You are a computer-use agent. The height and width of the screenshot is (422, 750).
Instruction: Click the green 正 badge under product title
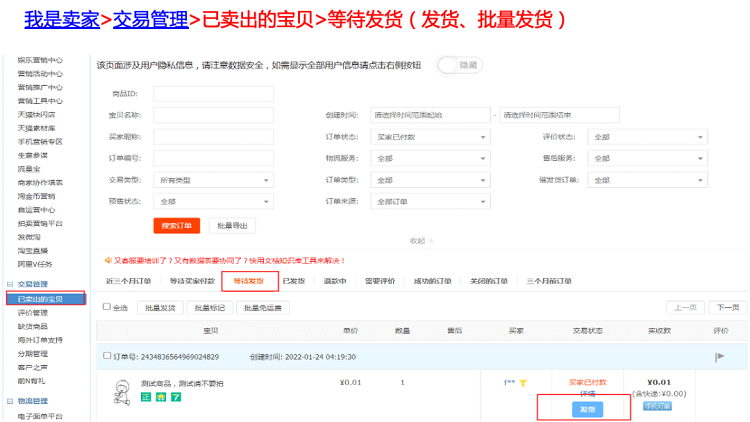click(147, 397)
